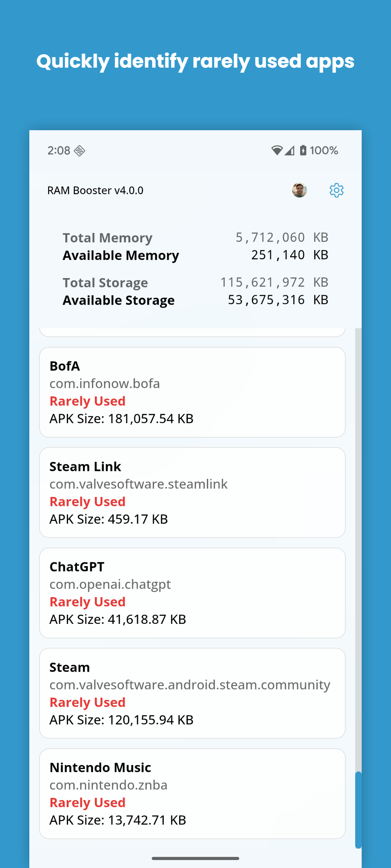Tap the diamond notification icon beside 2:08
391x868 pixels.
[79, 150]
